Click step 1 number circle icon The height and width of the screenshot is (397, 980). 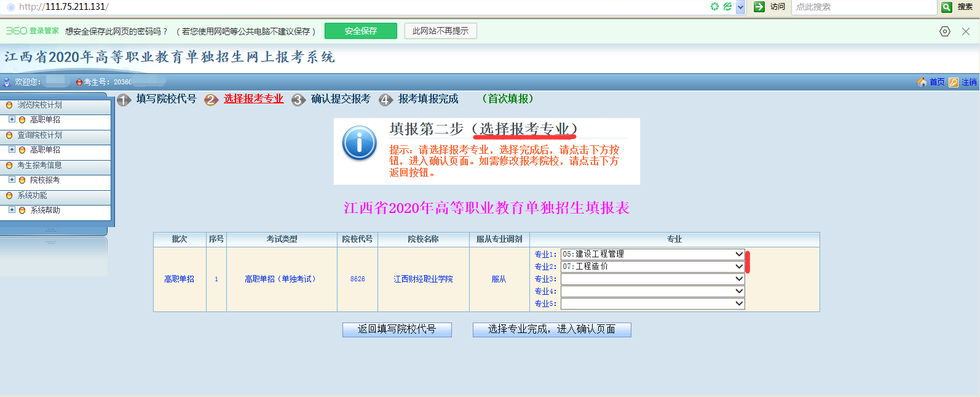point(124,100)
